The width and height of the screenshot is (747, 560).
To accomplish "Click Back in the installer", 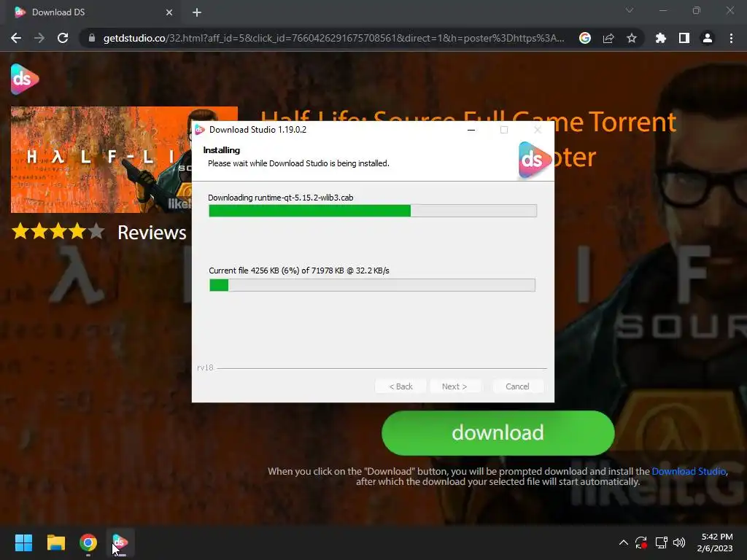I will pos(400,386).
